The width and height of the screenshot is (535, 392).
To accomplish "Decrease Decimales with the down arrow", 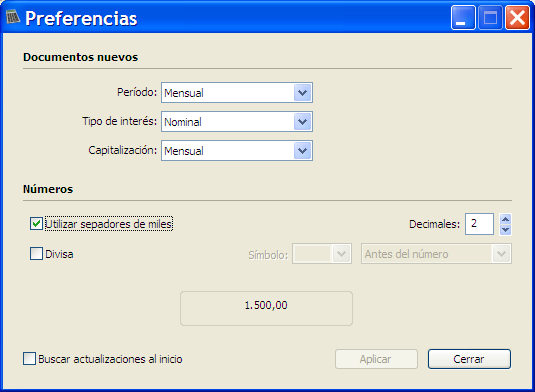I will tap(505, 230).
